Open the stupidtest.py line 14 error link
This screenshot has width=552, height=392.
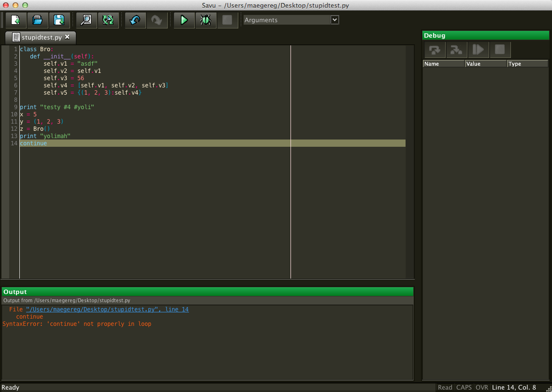[x=107, y=309]
